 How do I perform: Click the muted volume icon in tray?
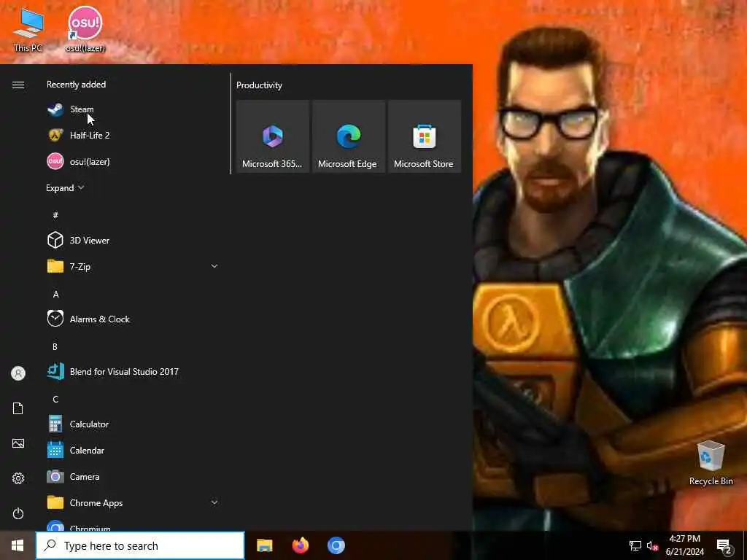tap(652, 545)
